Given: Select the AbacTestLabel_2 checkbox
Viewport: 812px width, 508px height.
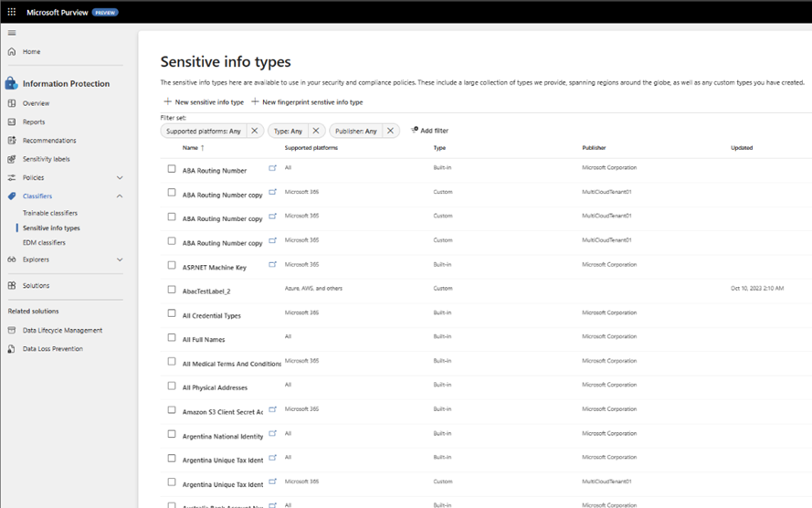Looking at the screenshot, I should tap(172, 290).
